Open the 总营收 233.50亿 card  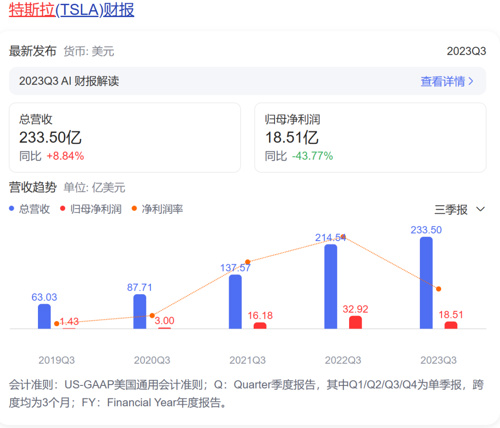pyautogui.click(x=125, y=137)
